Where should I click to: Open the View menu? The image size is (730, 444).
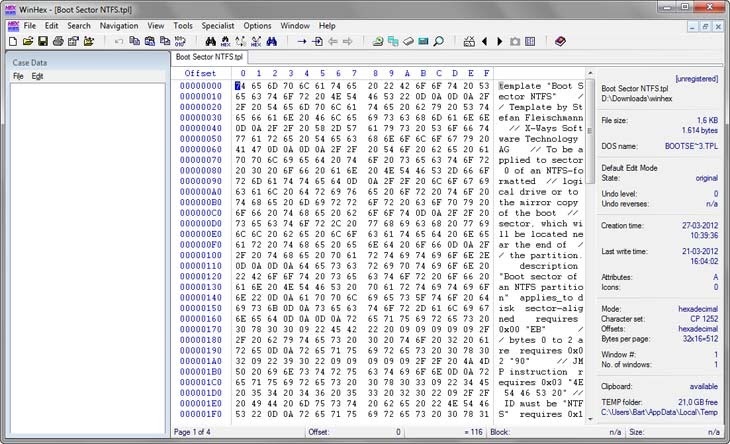[x=155, y=26]
